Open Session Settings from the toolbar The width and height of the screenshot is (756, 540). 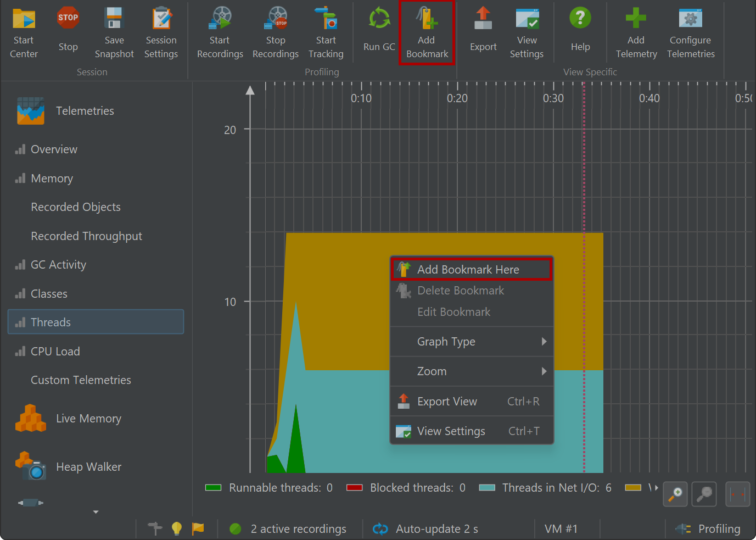(x=161, y=19)
